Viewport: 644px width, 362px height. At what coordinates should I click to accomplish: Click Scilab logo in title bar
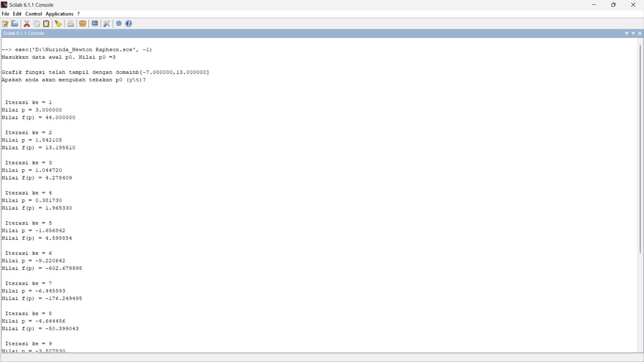pos(4,5)
